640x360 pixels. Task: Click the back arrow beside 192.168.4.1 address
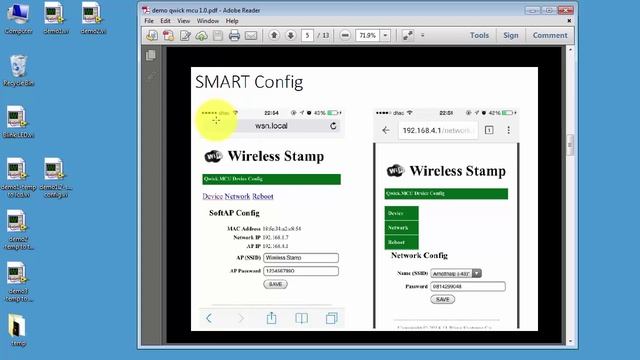(386, 131)
